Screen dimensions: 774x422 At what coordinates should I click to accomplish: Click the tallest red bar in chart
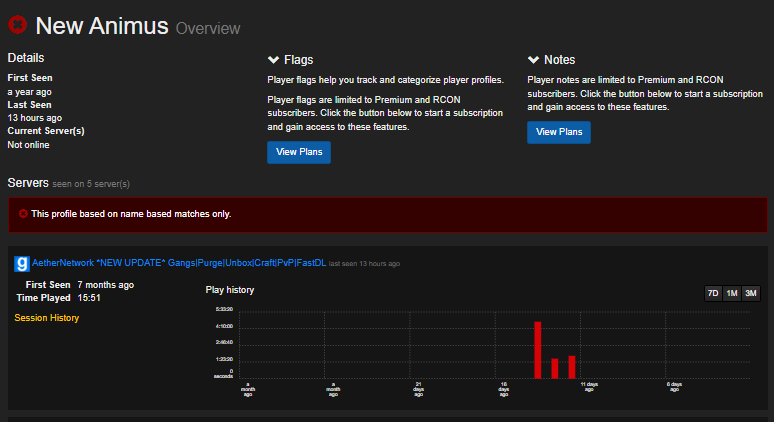coord(538,349)
